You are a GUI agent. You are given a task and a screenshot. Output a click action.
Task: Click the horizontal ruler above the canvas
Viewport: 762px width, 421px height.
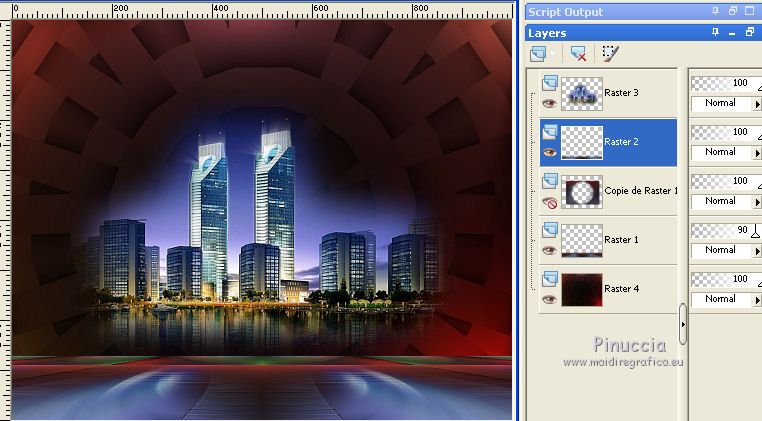pos(262,11)
